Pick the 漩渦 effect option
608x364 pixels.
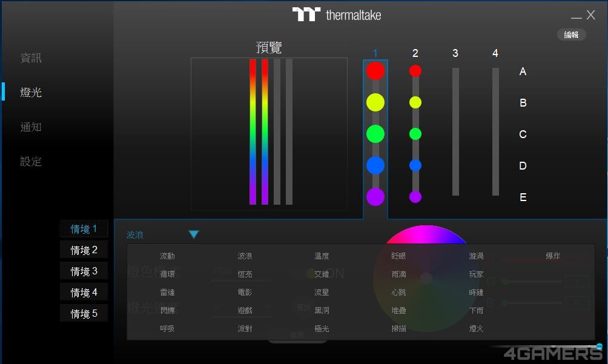pos(476,256)
